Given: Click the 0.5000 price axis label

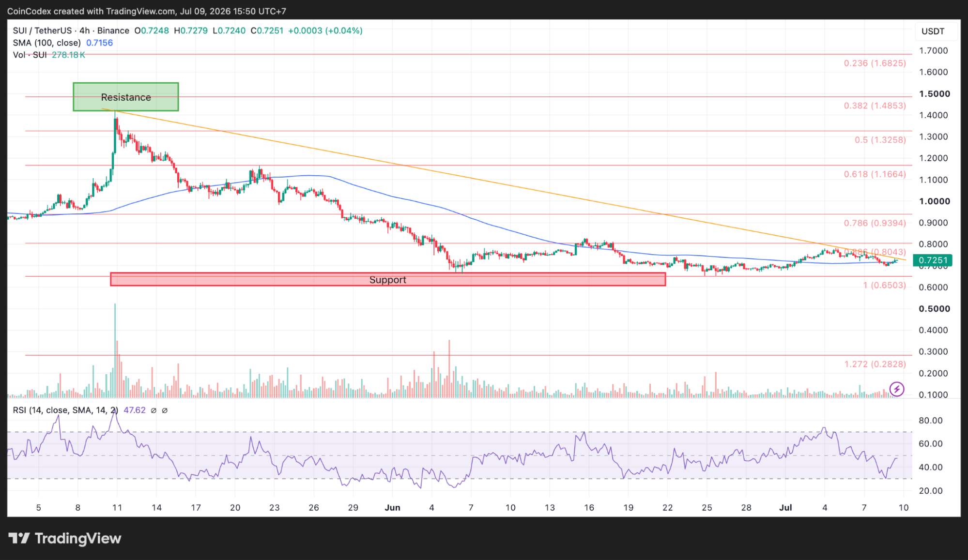Looking at the screenshot, I should (934, 309).
